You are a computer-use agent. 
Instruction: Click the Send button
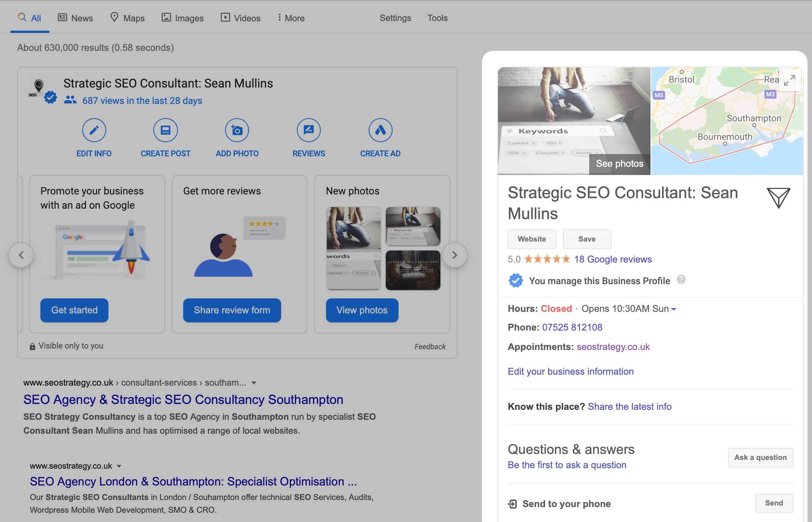click(x=774, y=503)
